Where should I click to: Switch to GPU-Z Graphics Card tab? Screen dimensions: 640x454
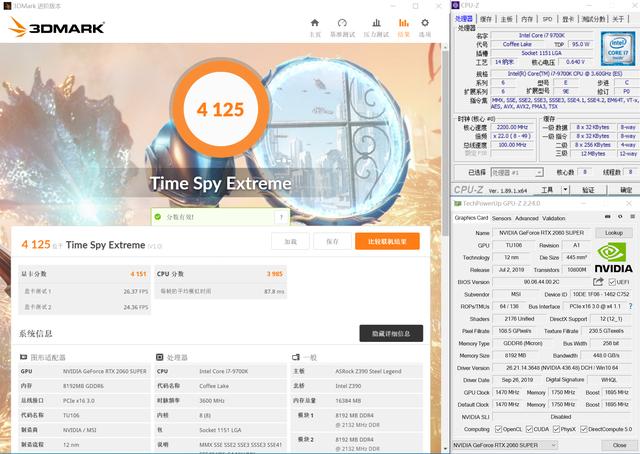471,218
